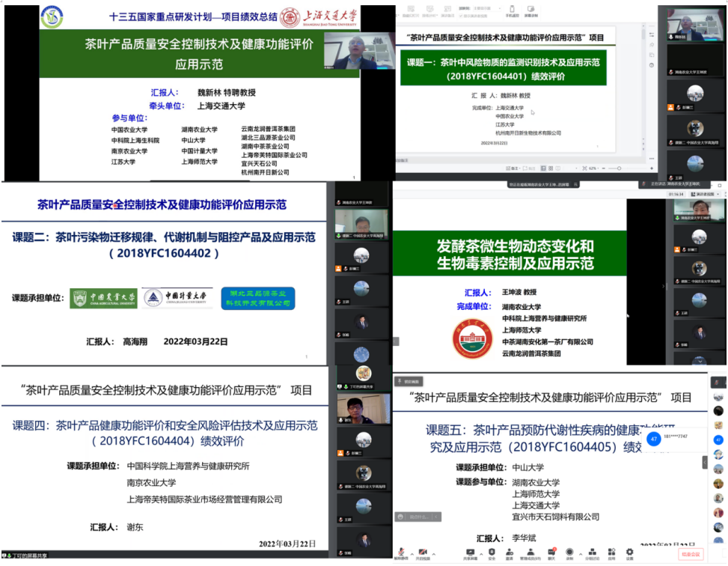Select the webcam thumbnail of the man in orange chair
This screenshot has width=728, height=566.
click(363, 410)
